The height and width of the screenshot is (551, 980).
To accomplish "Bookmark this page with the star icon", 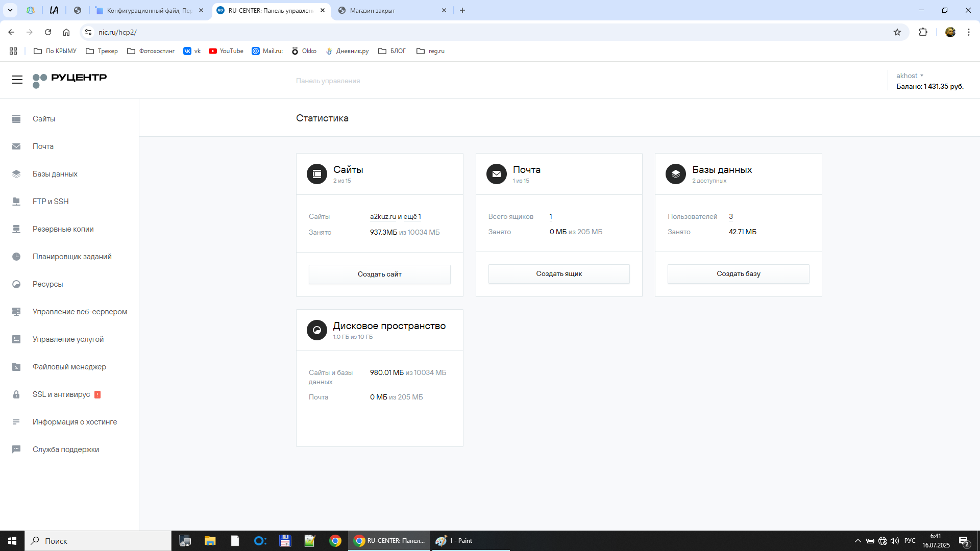I will [x=897, y=32].
